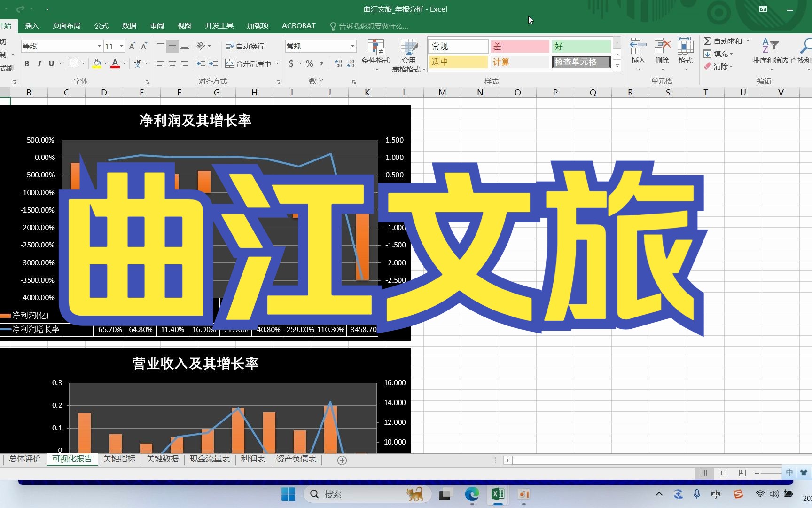This screenshot has height=508, width=812.
Task: Click 自动求和 AutoSum
Action: click(723, 41)
